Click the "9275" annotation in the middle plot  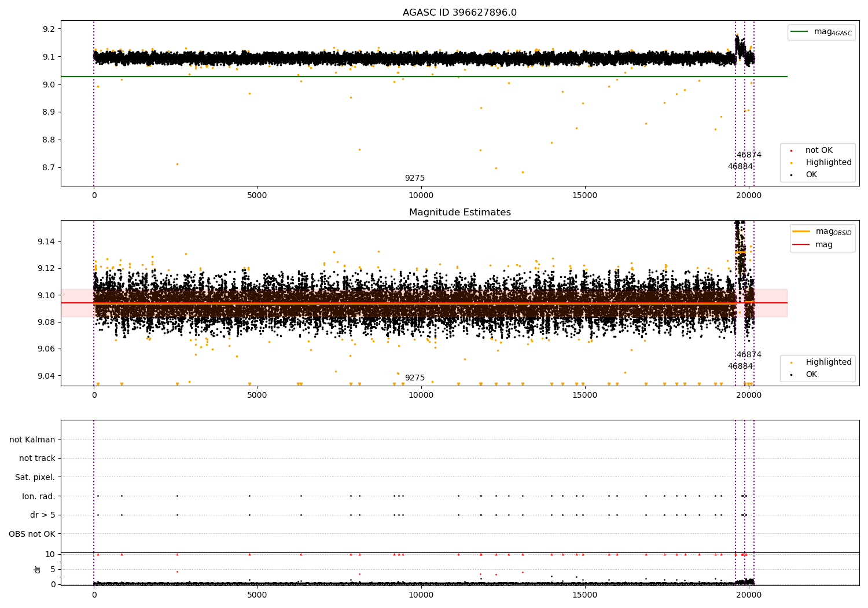(414, 378)
